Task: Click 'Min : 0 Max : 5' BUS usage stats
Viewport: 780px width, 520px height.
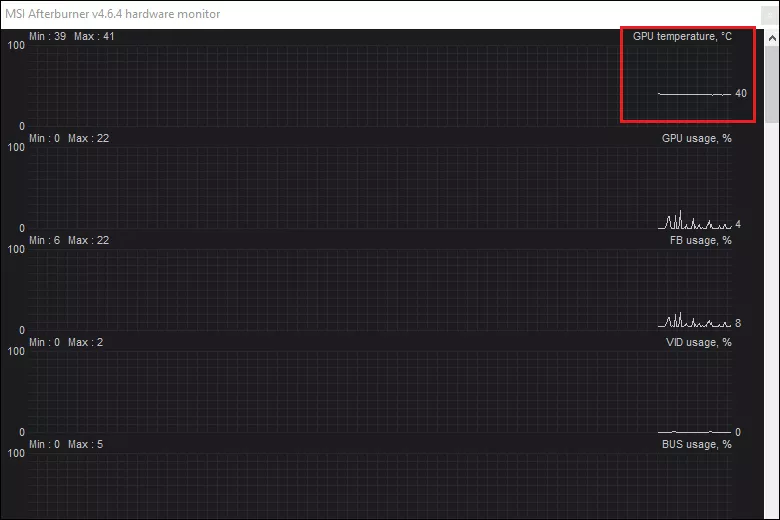Action: click(x=66, y=444)
